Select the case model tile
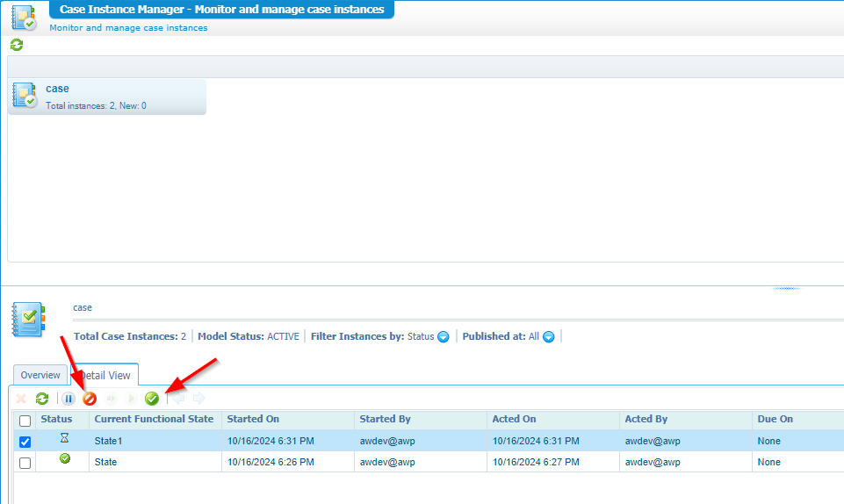Viewport: 844px width, 504px height. click(x=106, y=96)
